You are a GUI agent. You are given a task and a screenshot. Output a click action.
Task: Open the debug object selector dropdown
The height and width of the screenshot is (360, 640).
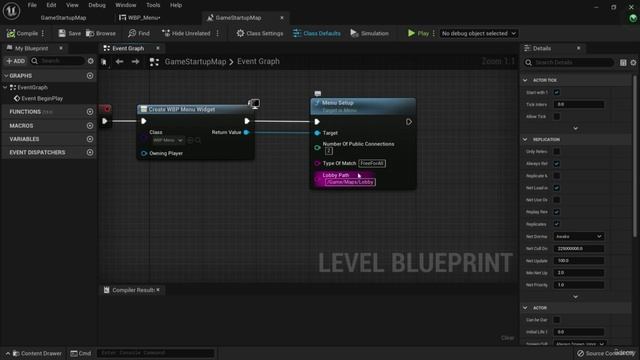tap(478, 33)
